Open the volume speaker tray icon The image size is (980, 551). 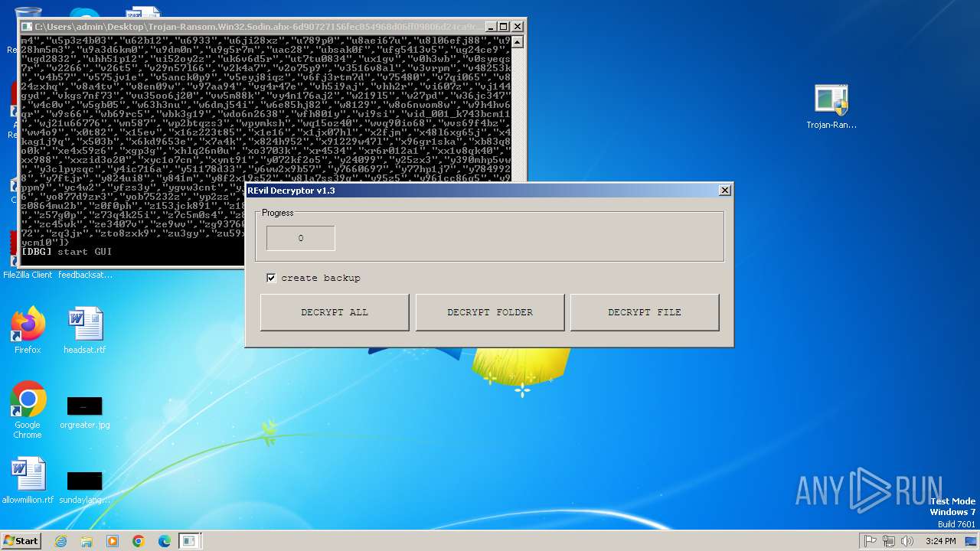[907, 541]
